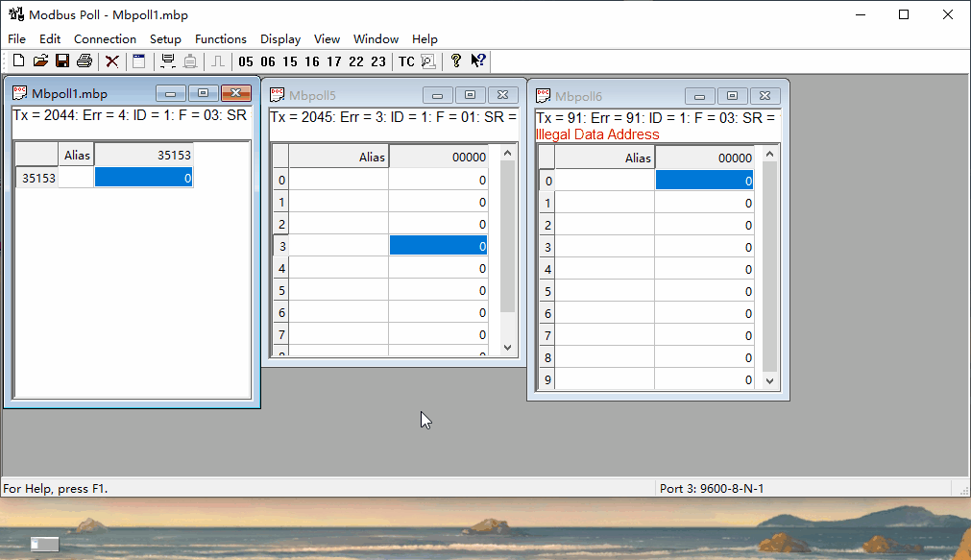This screenshot has height=560, width=971.
Task: Open a file with the folder icon
Action: (x=40, y=61)
